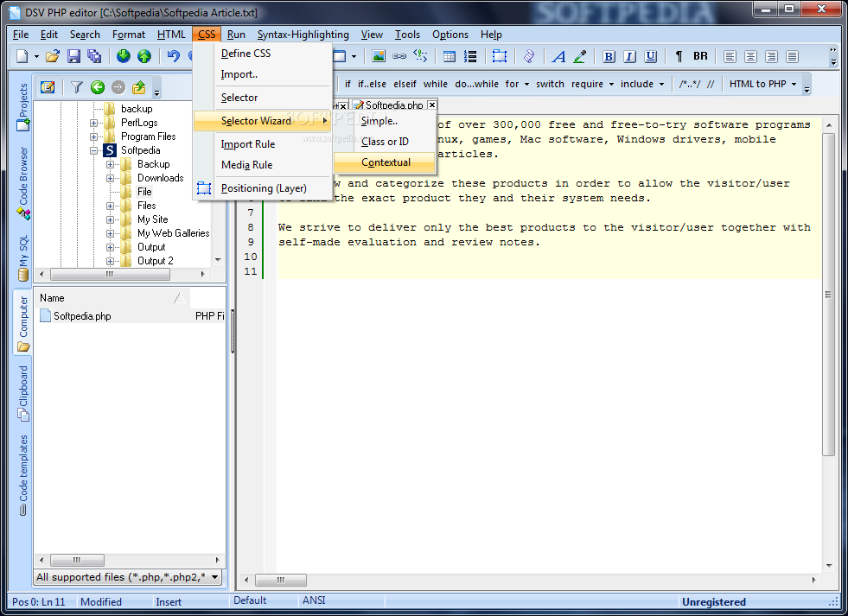Select Positioning (Layer) menu item
This screenshot has width=848, height=616.
(x=262, y=188)
